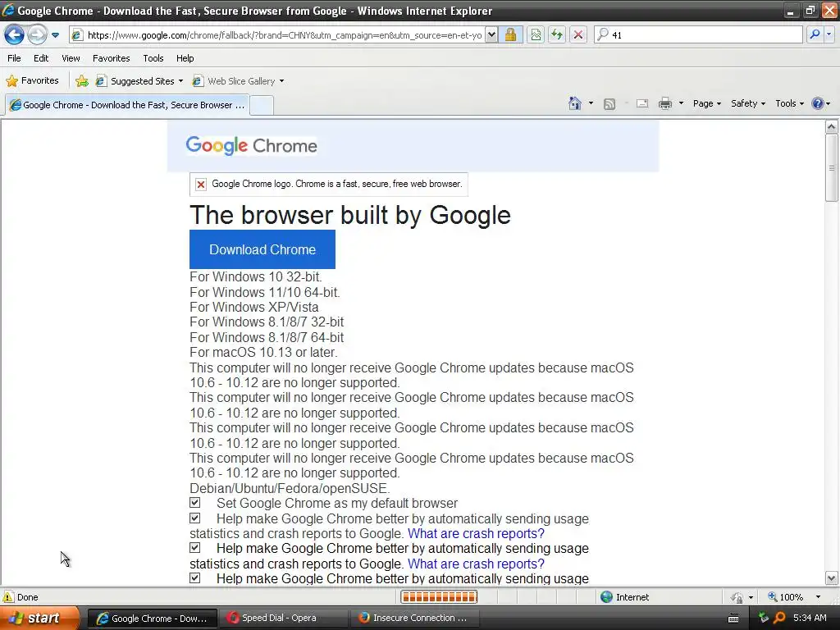The width and height of the screenshot is (840, 630).
Task: Click the network connection tray icon
Action: (x=764, y=618)
